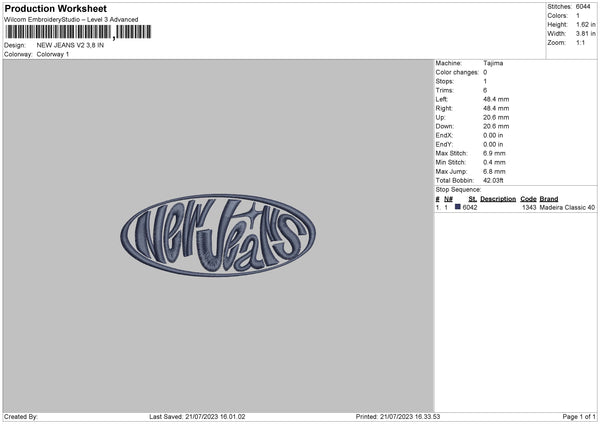
Task: Click the Width value '3.81 in'
Action: 585,34
